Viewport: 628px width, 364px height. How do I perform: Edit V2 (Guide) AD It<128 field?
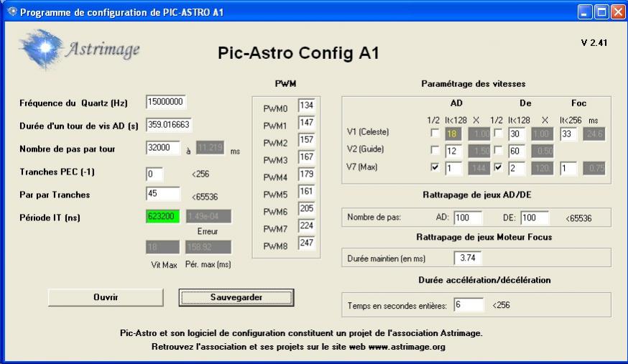pos(453,151)
